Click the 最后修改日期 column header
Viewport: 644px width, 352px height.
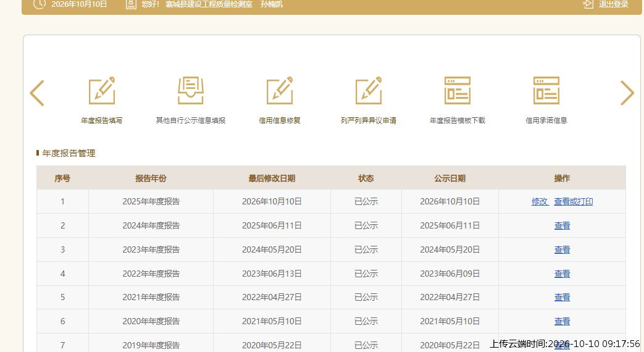click(272, 178)
